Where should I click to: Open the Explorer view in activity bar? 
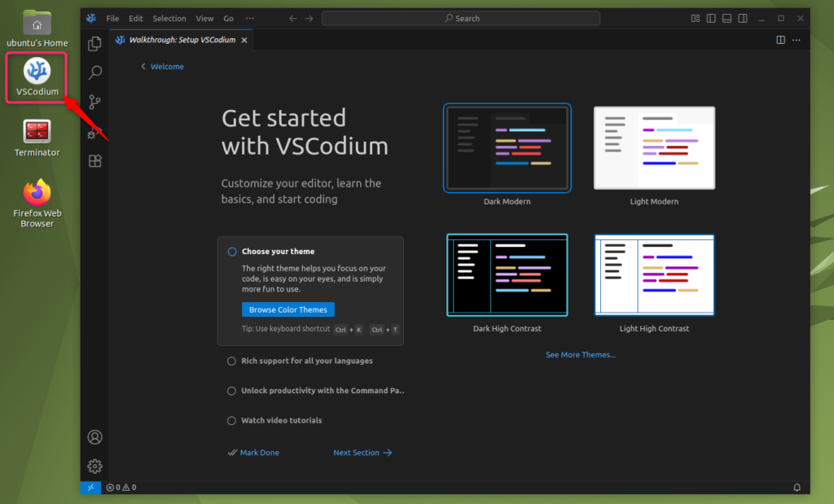click(x=94, y=44)
